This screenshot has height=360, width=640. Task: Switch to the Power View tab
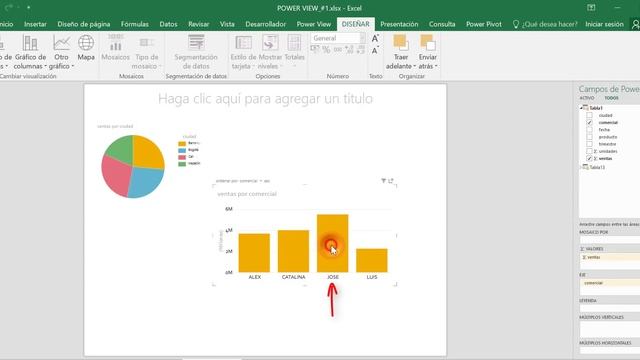(313, 24)
